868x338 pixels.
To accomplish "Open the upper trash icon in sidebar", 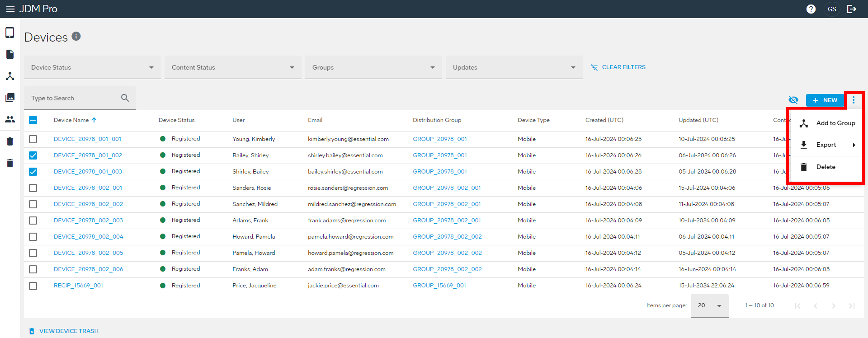I will [x=10, y=141].
